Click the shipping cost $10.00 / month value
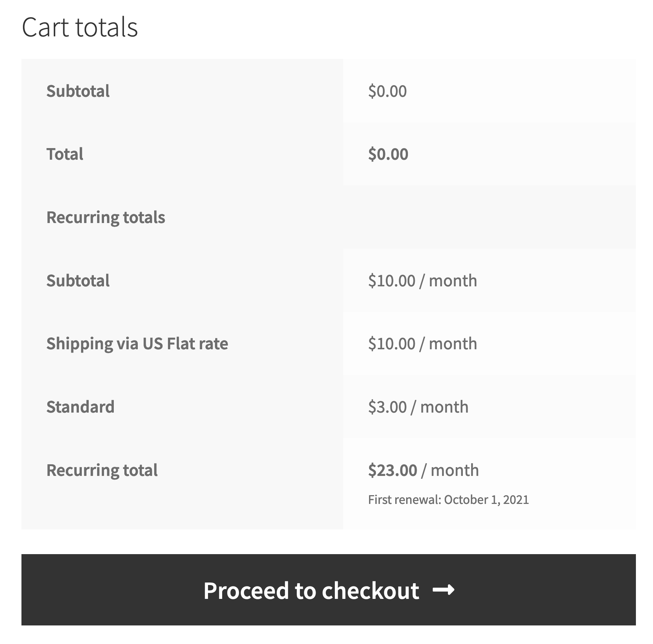The width and height of the screenshot is (653, 644). 422,343
